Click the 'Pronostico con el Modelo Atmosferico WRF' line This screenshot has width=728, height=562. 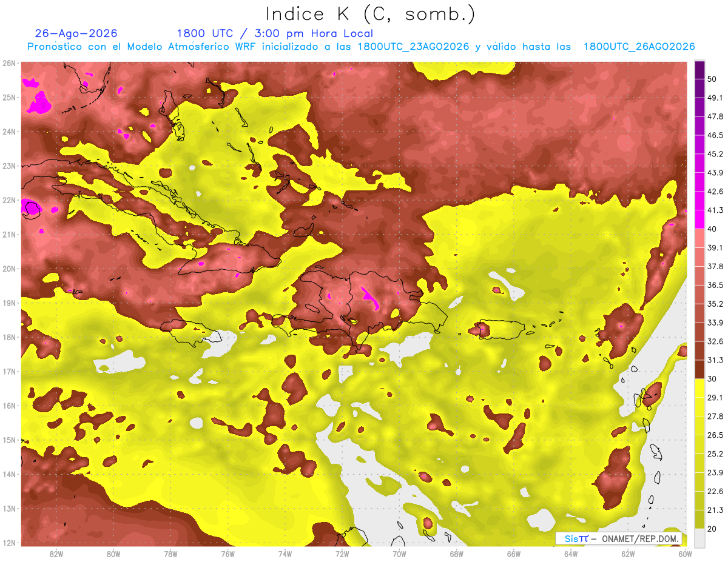pos(361,47)
